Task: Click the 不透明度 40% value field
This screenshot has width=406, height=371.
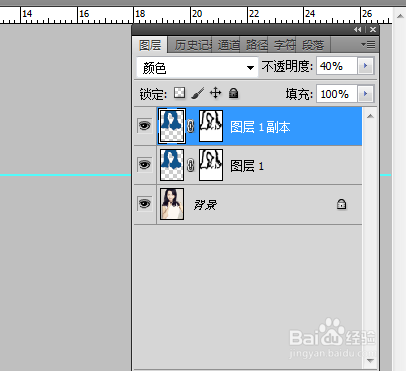Action: pos(337,66)
